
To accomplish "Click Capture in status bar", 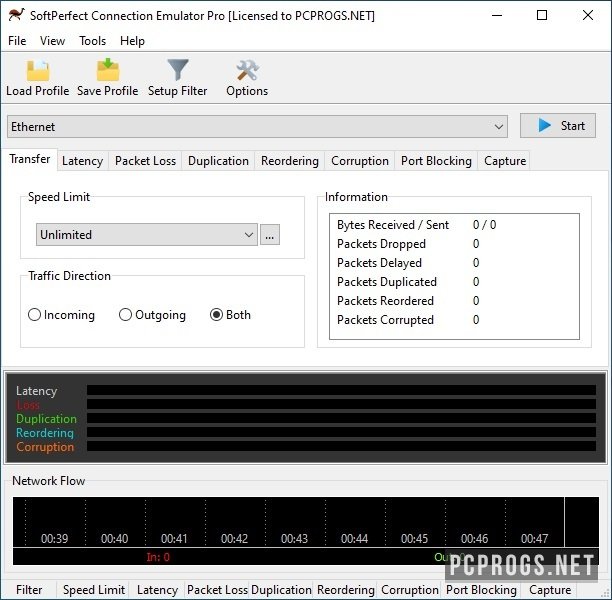I will pyautogui.click(x=550, y=589).
